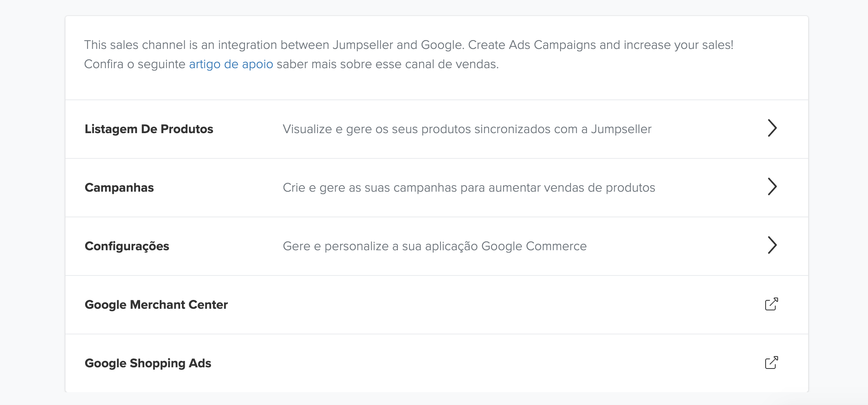Click the Google Merchant Center title
Screen dimensions: 868x405
point(156,305)
